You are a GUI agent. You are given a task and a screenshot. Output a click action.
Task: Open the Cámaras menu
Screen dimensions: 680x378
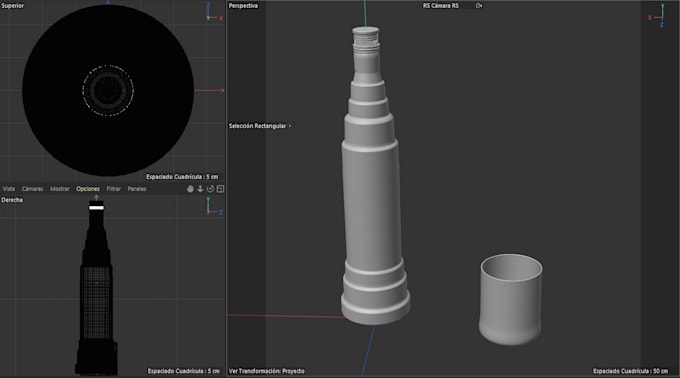[x=33, y=189]
